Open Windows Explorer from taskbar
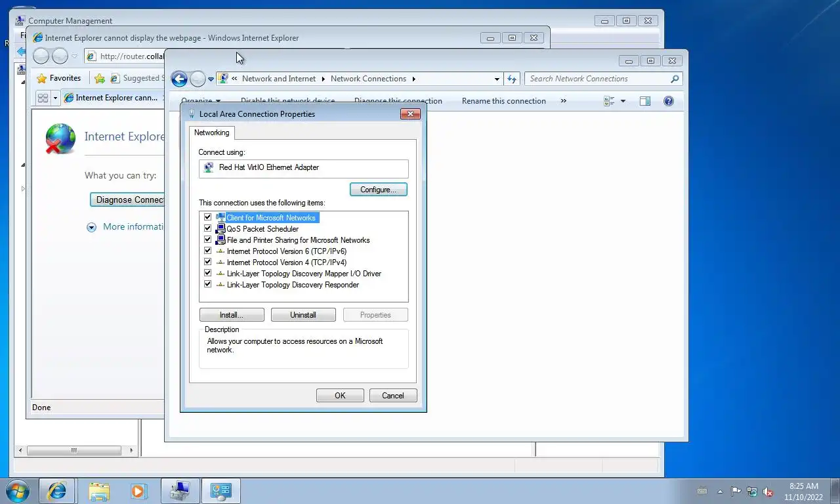 click(99, 491)
